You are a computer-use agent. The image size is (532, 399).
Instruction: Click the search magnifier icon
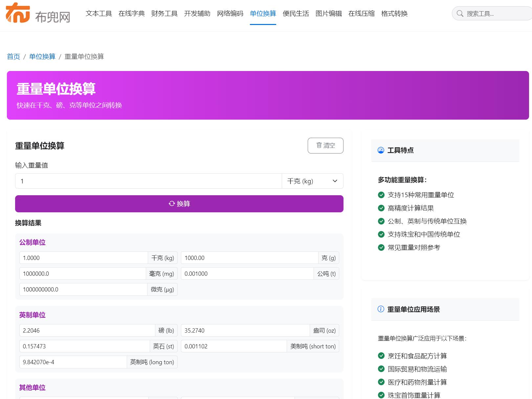click(460, 14)
